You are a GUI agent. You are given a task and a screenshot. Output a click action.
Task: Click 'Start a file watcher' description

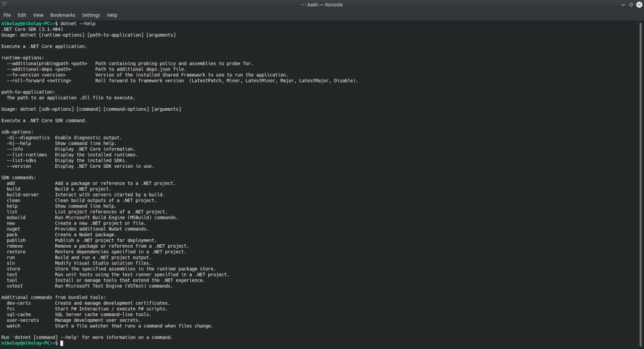pyautogui.click(x=134, y=326)
